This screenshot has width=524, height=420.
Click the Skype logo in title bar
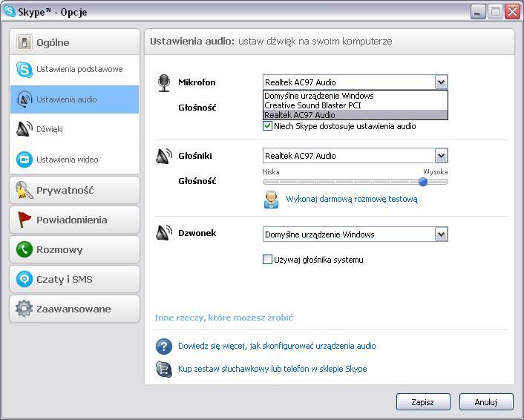[10, 12]
